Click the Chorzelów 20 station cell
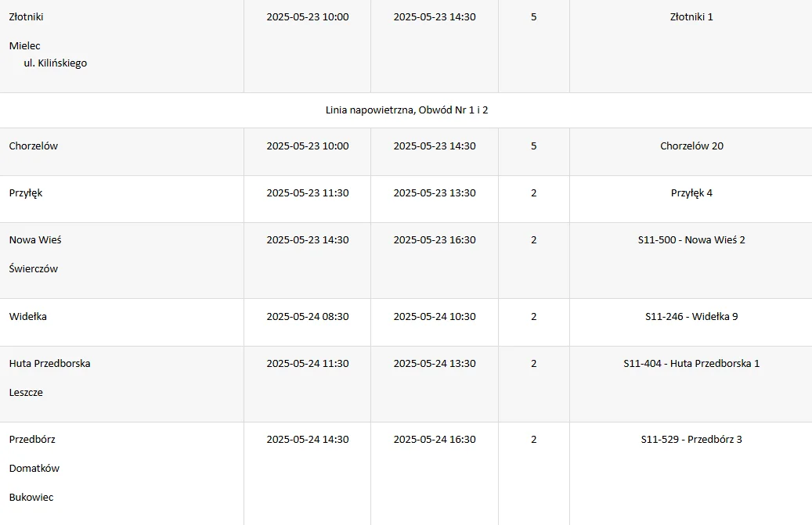 tap(691, 146)
